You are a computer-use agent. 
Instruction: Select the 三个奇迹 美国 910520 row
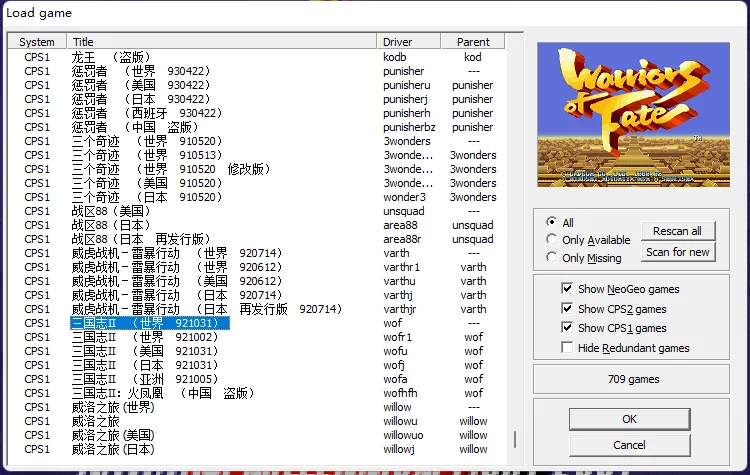(256, 183)
